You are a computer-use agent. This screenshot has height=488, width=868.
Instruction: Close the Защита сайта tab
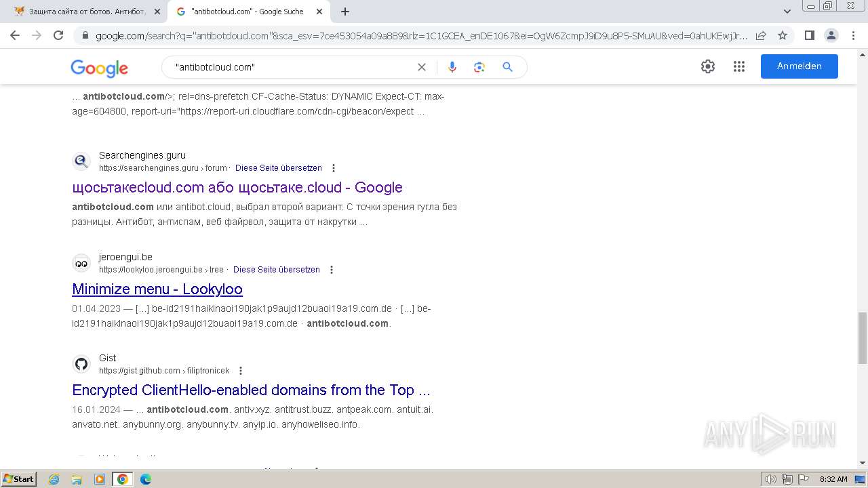pyautogui.click(x=157, y=12)
